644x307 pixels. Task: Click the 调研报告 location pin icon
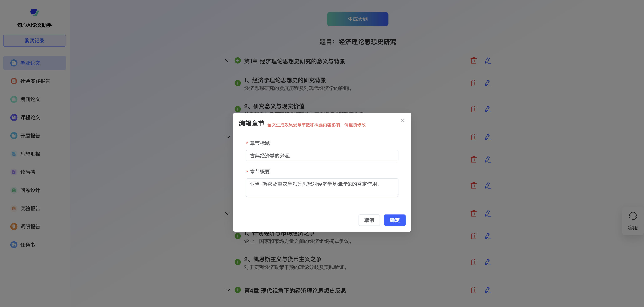click(x=14, y=226)
